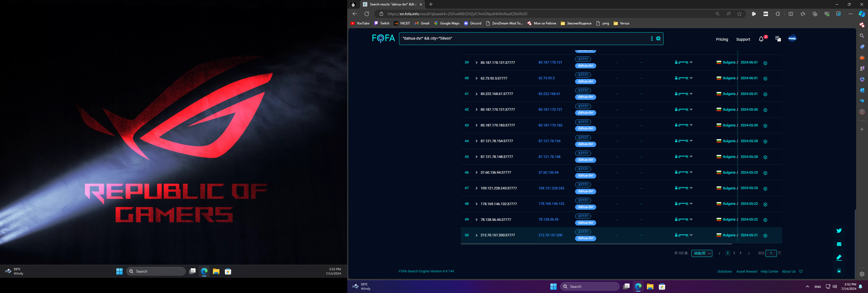Click the floating pencil feedback icon

click(x=839, y=258)
